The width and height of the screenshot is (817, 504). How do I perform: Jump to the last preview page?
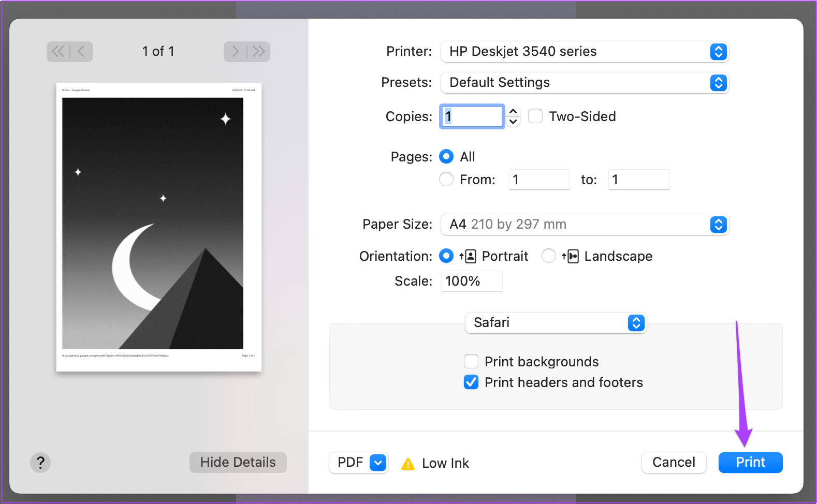(x=259, y=52)
